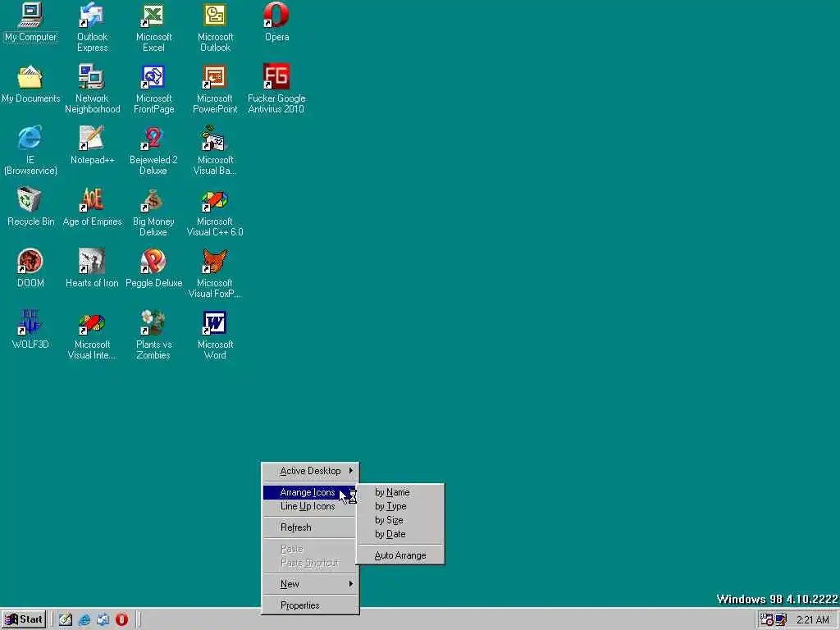Click the 2:21 AM taskbar clock

(812, 620)
